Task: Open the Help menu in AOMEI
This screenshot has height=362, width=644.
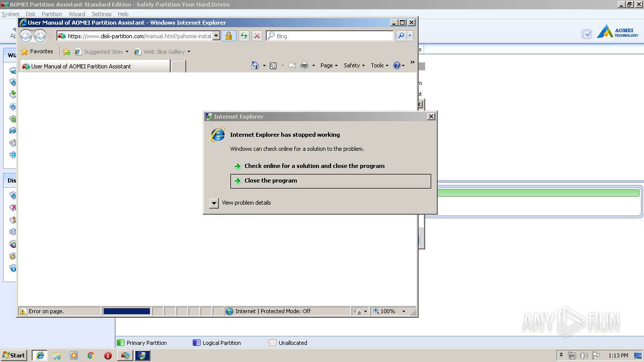Action: pyautogui.click(x=123, y=14)
